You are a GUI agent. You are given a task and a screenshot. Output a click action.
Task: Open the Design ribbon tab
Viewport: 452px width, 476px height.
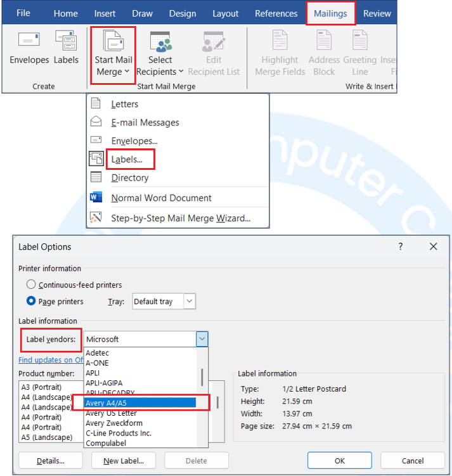click(183, 13)
